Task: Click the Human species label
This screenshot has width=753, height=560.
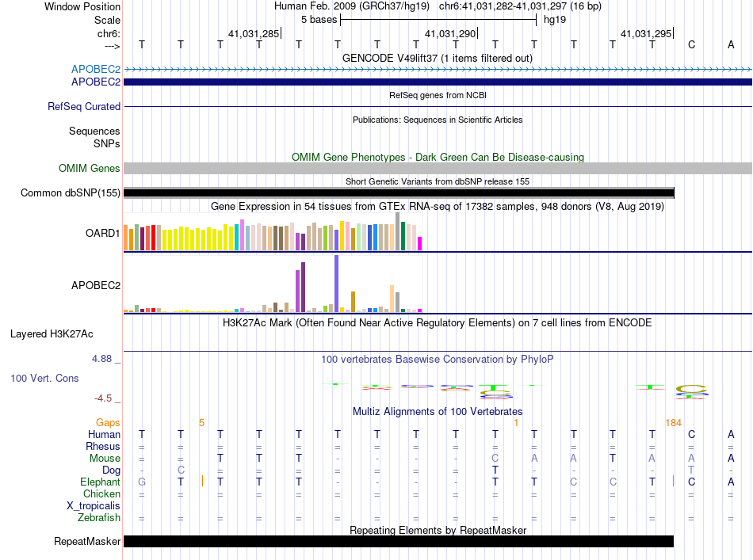Action: [x=104, y=434]
